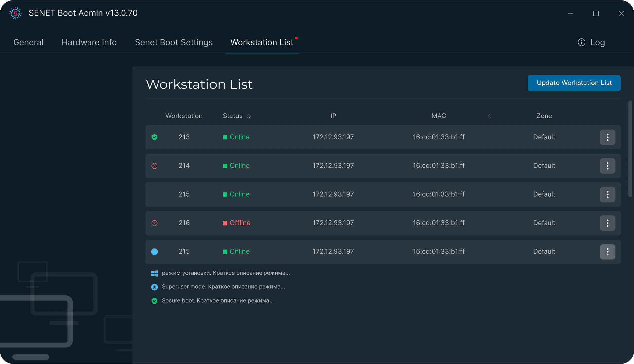This screenshot has height=364, width=634.
Task: Open three-dot menu for the blue-circle 215 row
Action: tap(607, 252)
